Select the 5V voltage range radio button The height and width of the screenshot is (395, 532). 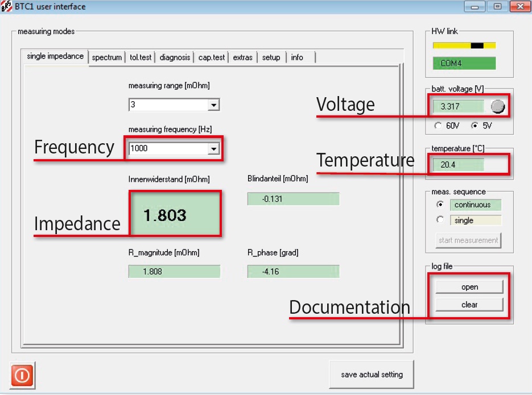(475, 126)
